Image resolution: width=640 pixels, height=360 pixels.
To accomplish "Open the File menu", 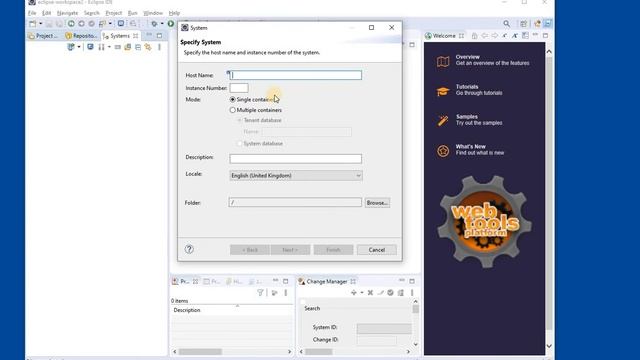I will [x=32, y=13].
